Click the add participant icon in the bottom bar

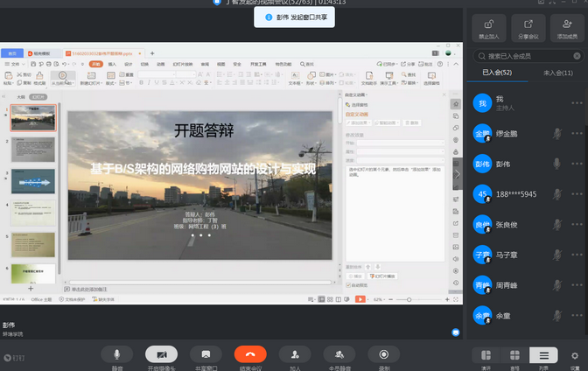point(295,353)
